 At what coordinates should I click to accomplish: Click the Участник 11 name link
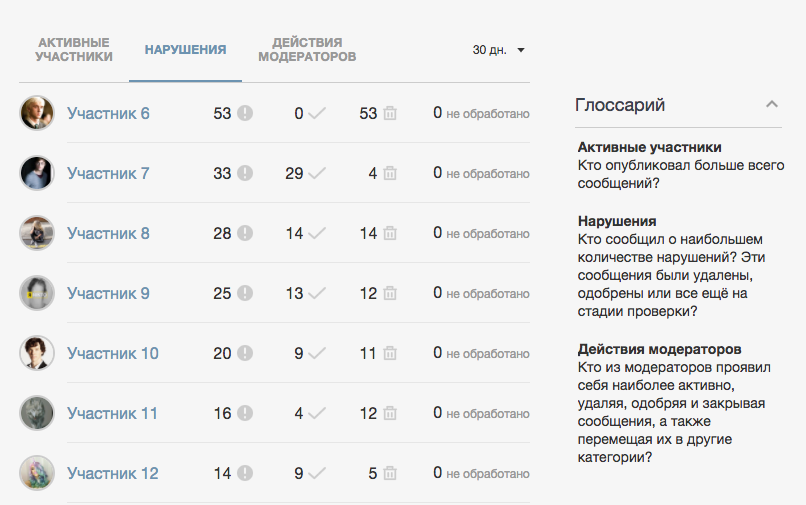[x=112, y=414]
